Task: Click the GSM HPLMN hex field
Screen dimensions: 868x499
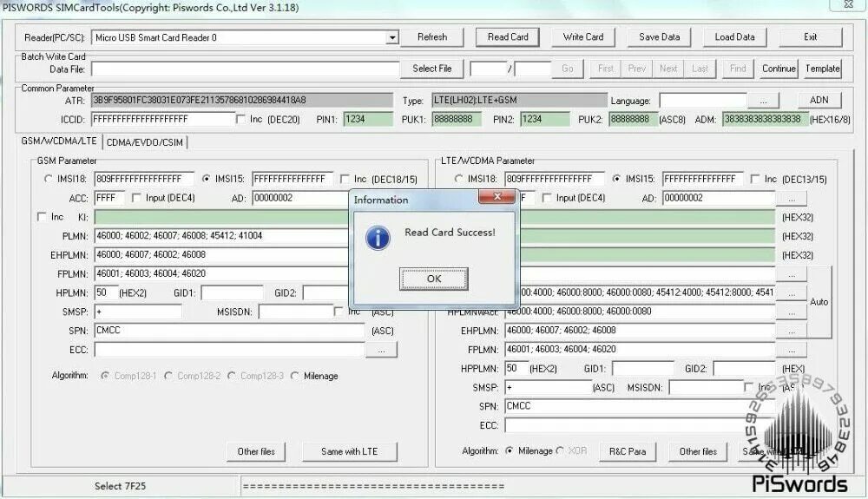Action: click(x=106, y=292)
